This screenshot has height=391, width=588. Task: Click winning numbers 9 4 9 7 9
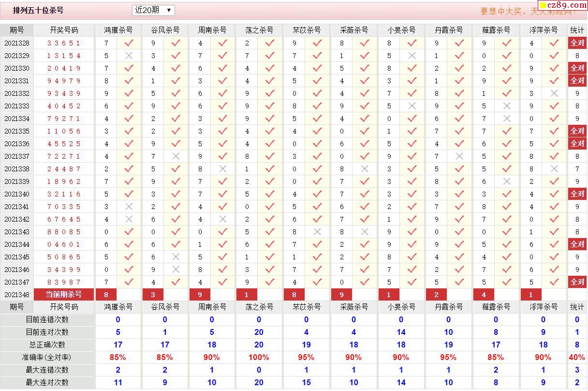click(x=64, y=81)
